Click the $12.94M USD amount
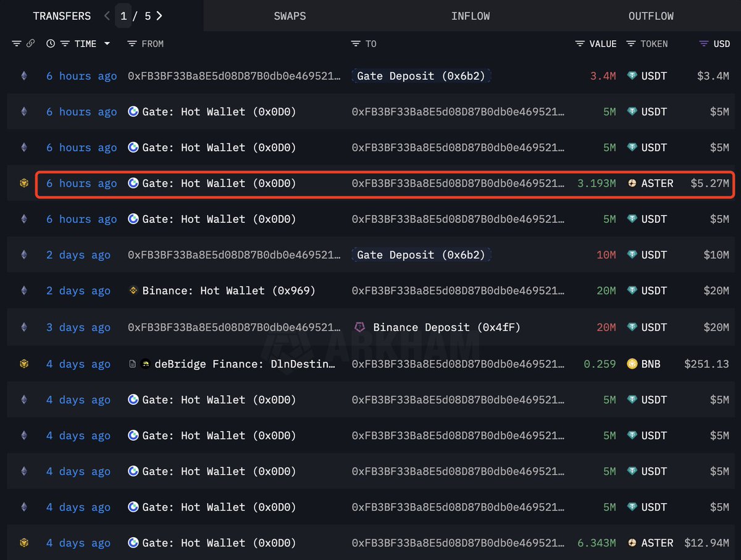 [x=706, y=543]
